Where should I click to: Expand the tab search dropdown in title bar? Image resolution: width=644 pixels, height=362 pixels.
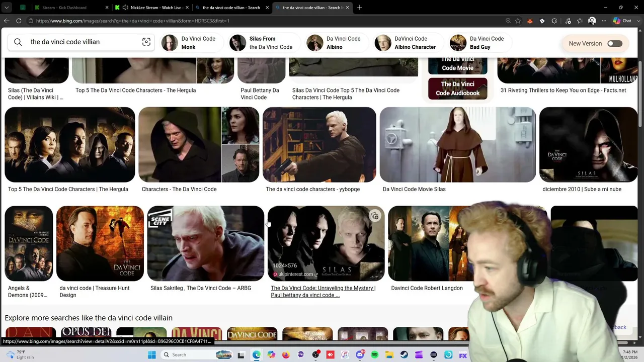pyautogui.click(x=7, y=8)
